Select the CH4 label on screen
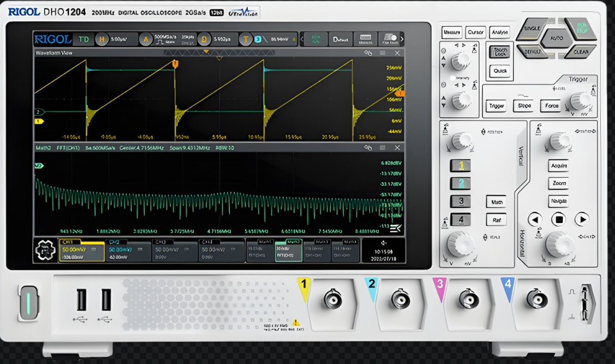Image resolution: width=615 pixels, height=364 pixels. [x=207, y=242]
